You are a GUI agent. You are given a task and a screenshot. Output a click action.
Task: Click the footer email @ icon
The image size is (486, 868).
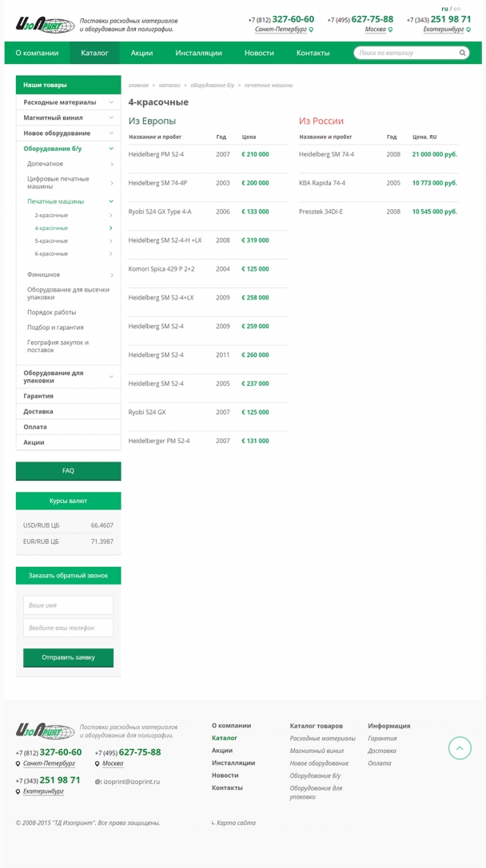click(98, 782)
